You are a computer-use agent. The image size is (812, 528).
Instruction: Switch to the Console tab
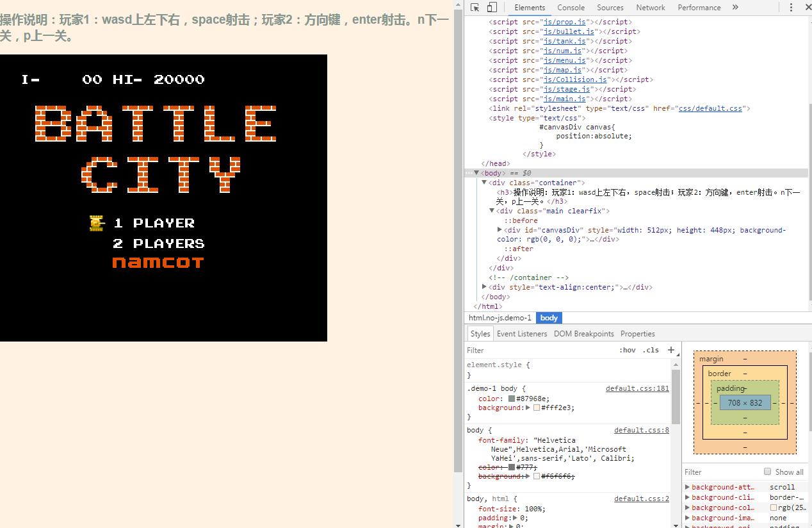tap(571, 8)
